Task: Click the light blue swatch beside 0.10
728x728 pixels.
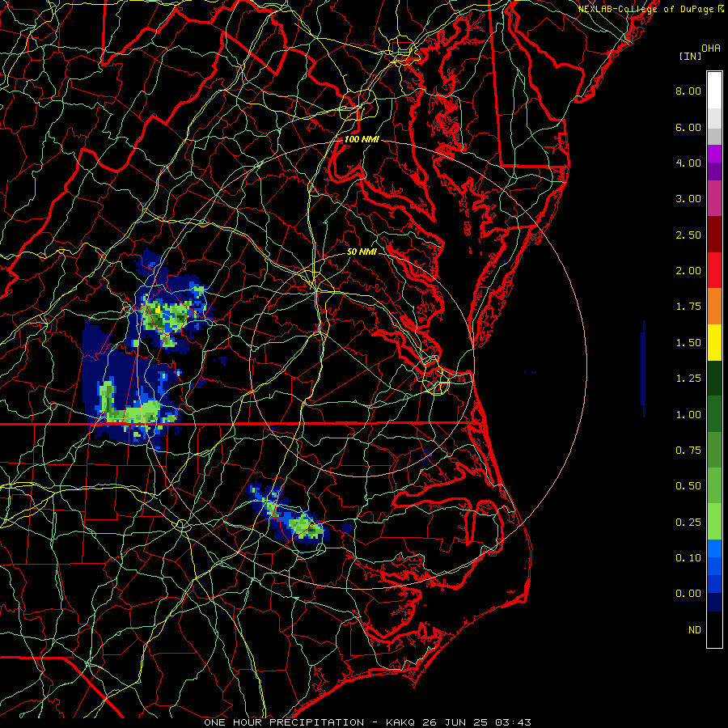Action: pyautogui.click(x=714, y=548)
